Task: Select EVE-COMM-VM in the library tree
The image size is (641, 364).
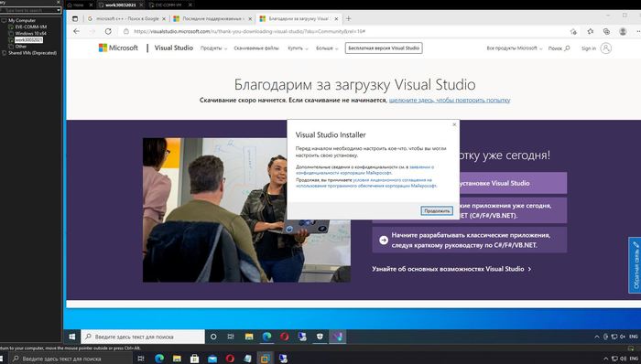Action: (30, 27)
